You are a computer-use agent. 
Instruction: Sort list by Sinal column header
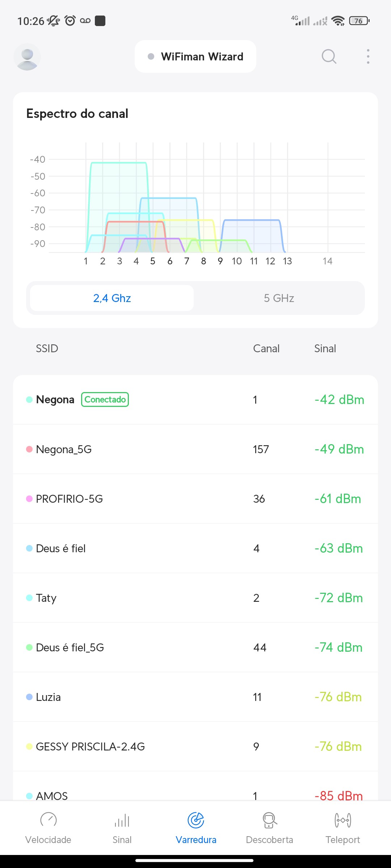[x=325, y=348]
